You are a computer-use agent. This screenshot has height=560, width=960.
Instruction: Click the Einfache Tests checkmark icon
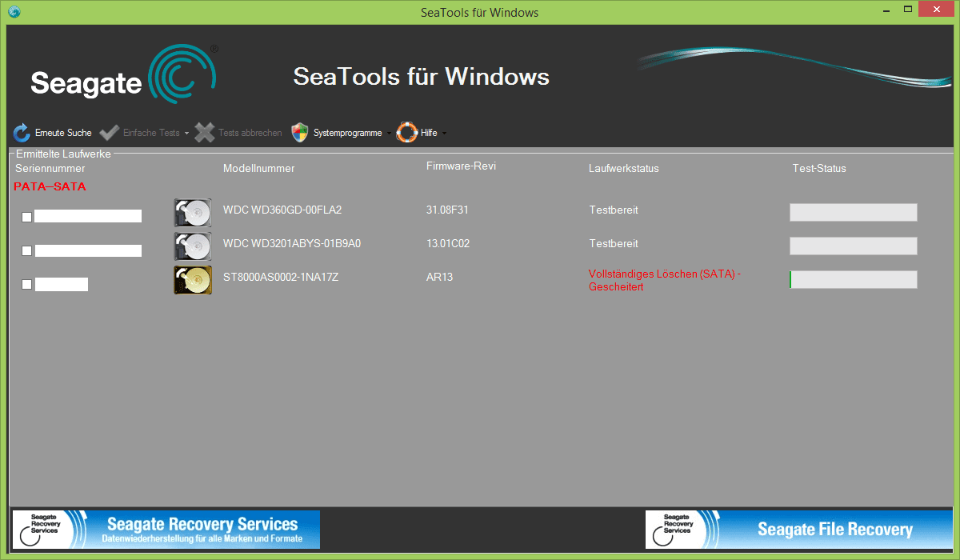coord(110,133)
